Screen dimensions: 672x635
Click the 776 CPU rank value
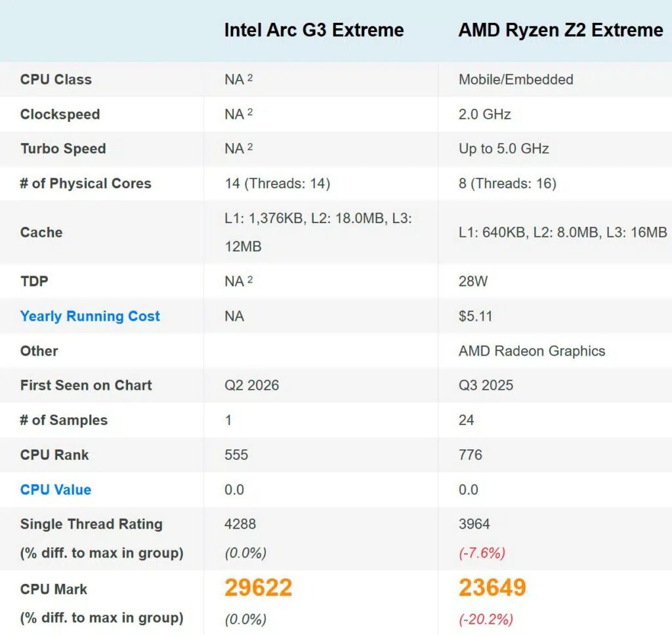click(x=470, y=455)
